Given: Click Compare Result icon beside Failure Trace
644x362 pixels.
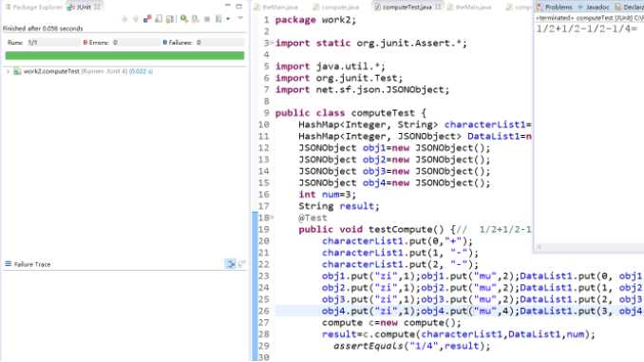Looking at the screenshot, I should coord(241,264).
